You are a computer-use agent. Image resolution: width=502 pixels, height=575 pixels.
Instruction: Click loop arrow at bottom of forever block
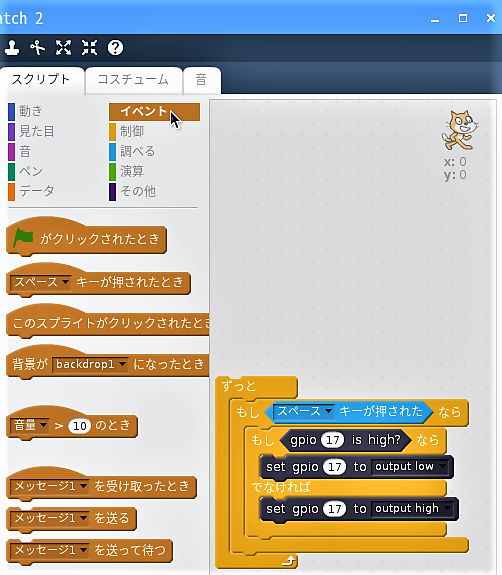289,560
